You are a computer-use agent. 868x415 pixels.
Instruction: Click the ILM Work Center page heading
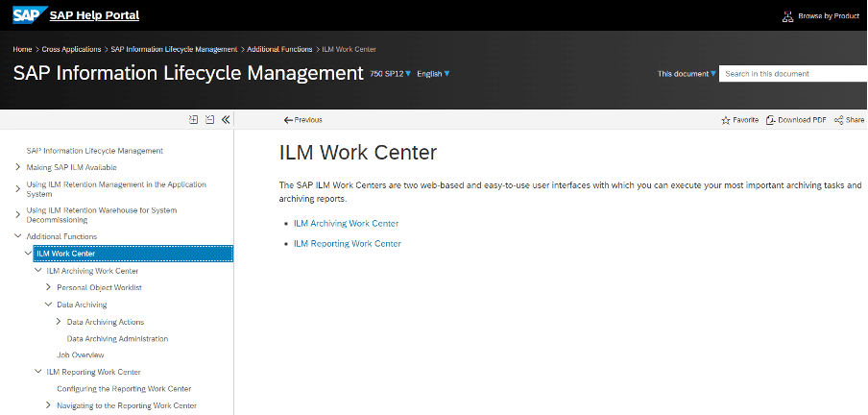[x=358, y=153]
